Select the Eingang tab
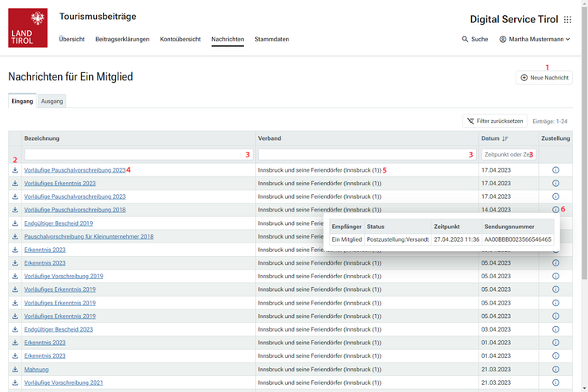Screen dimensions: 588x392 (22, 101)
